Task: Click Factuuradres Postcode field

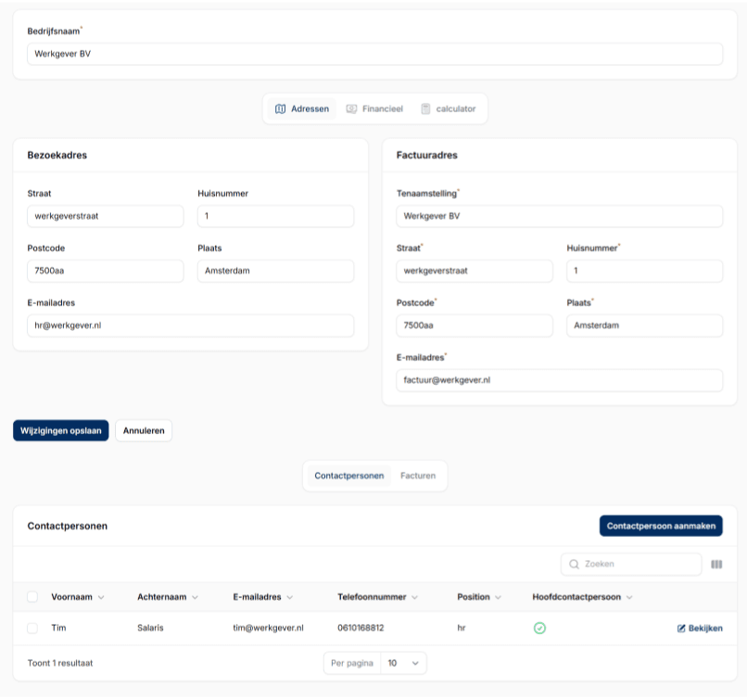Action: [475, 326]
